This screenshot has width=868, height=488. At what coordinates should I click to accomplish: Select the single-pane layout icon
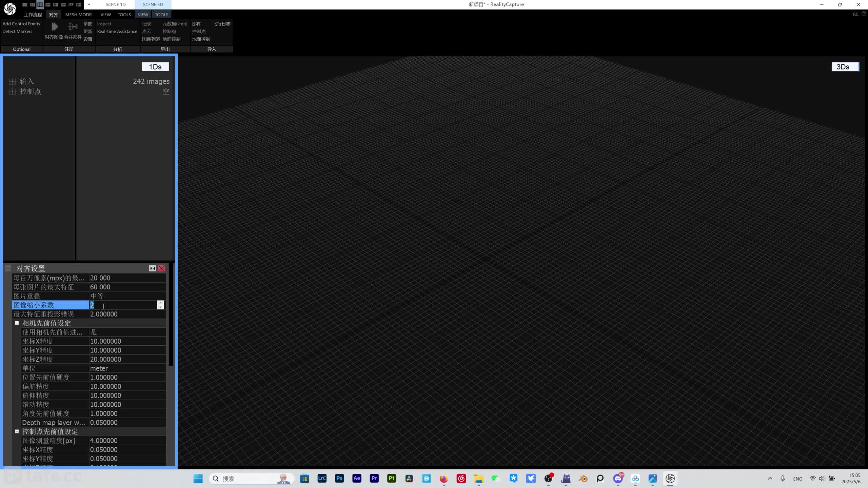click(25, 4)
